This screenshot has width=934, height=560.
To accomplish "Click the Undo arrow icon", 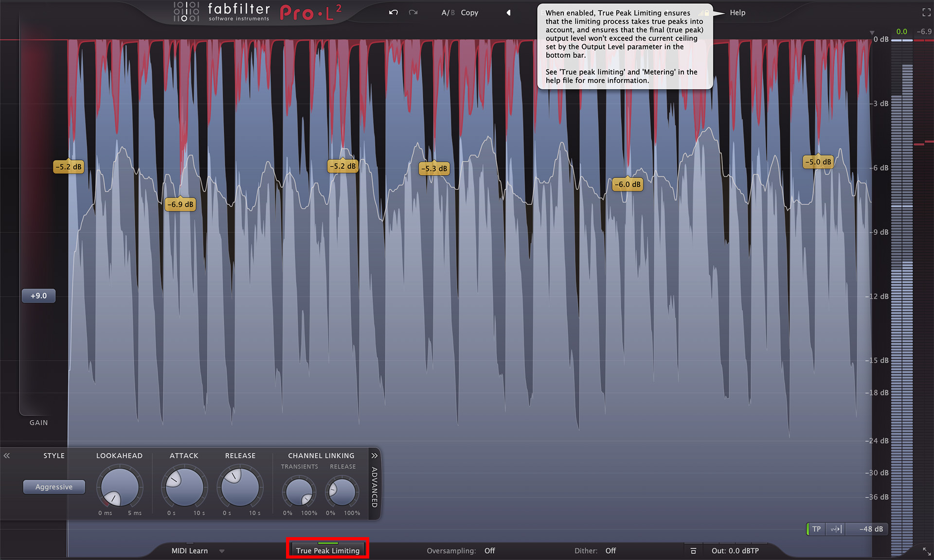I will [x=394, y=13].
